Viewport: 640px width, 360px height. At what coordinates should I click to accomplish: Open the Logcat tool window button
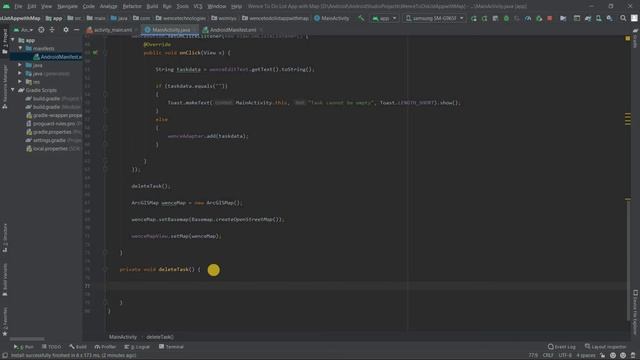[x=138, y=347]
